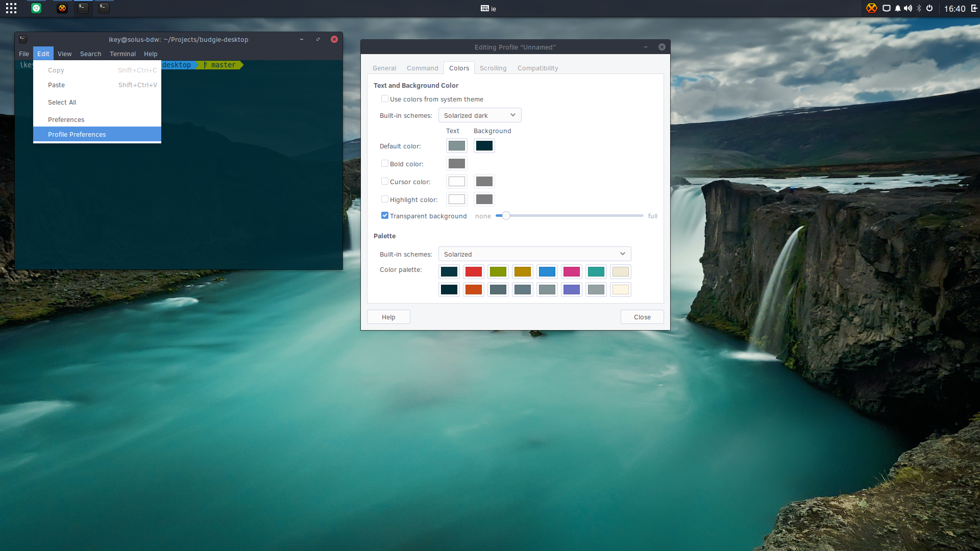Screen dimensions: 980x551
Task: Switch to the Compatibility tab
Action: (x=537, y=68)
